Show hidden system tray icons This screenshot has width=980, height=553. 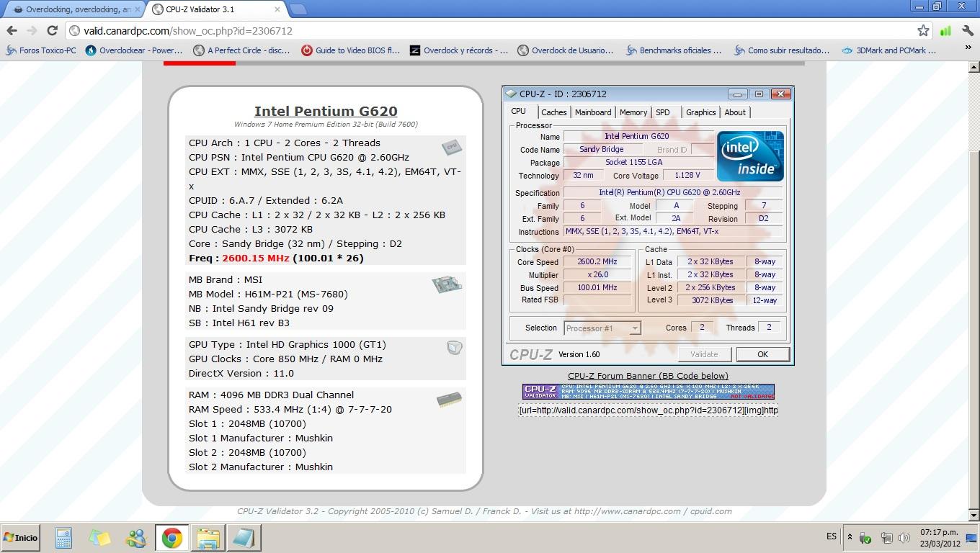(850, 537)
